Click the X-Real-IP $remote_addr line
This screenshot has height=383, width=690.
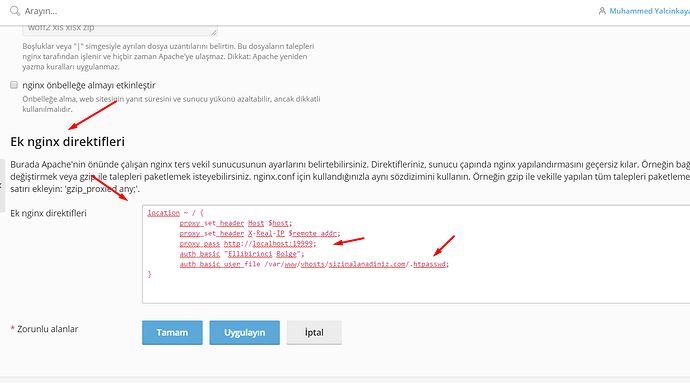[260, 233]
